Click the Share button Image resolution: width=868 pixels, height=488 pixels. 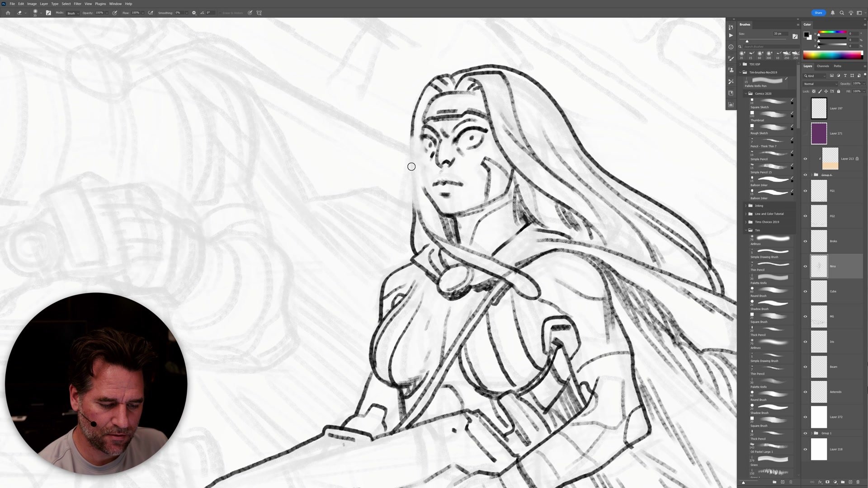818,13
